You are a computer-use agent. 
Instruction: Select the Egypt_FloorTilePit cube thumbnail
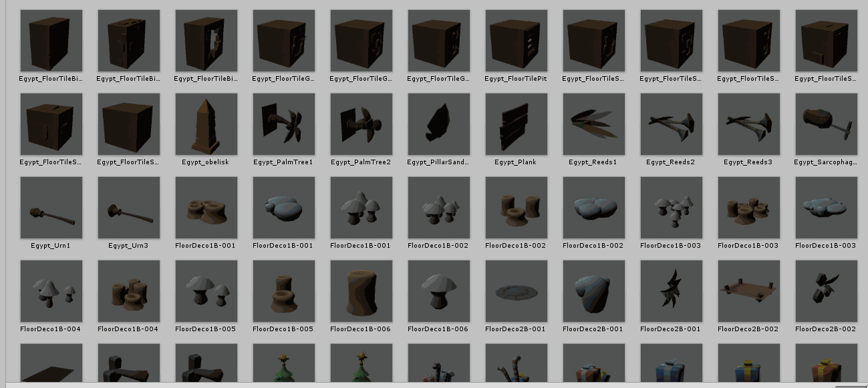tap(516, 41)
